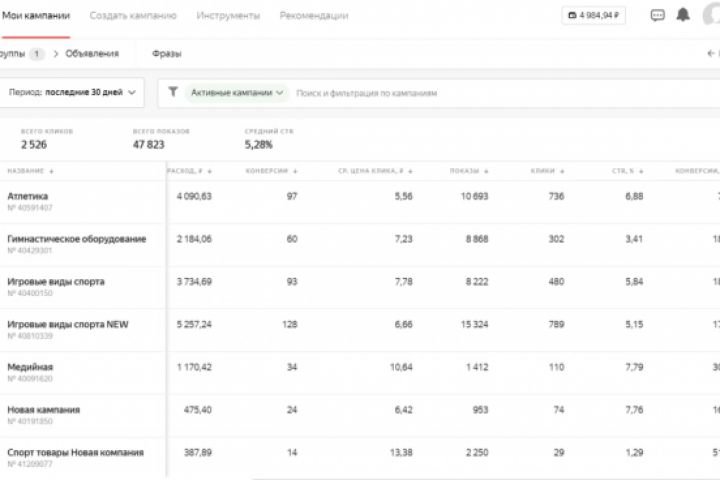Click the back arrow at right
This screenshot has height=480, width=720.
point(711,54)
